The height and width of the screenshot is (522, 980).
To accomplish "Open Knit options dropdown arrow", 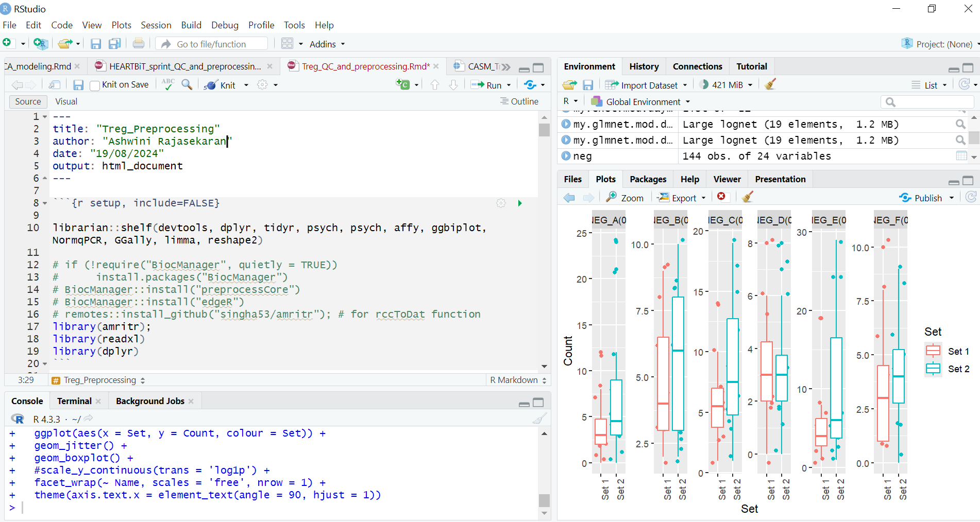I will point(246,85).
